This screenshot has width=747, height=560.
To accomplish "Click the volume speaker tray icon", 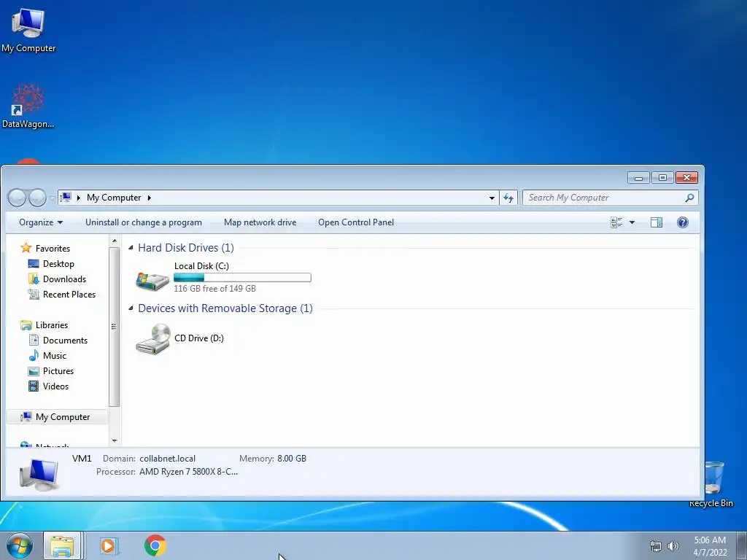I will tap(673, 546).
